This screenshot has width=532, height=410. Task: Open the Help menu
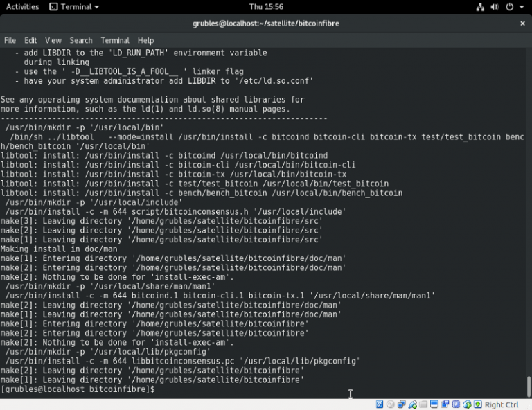click(145, 41)
